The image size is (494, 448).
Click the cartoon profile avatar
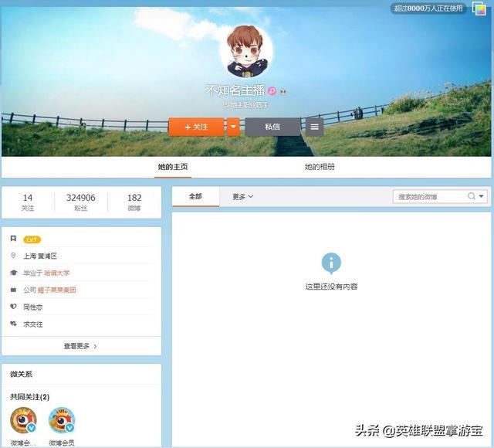(248, 52)
